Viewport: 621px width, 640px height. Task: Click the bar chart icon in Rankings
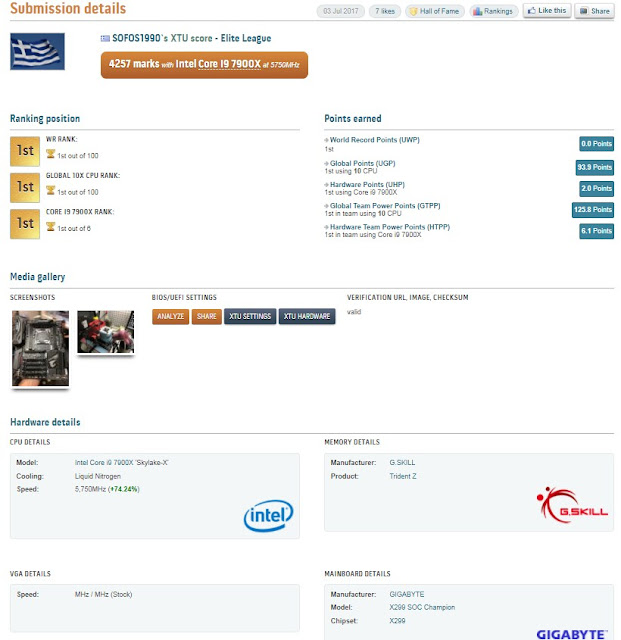[477, 11]
